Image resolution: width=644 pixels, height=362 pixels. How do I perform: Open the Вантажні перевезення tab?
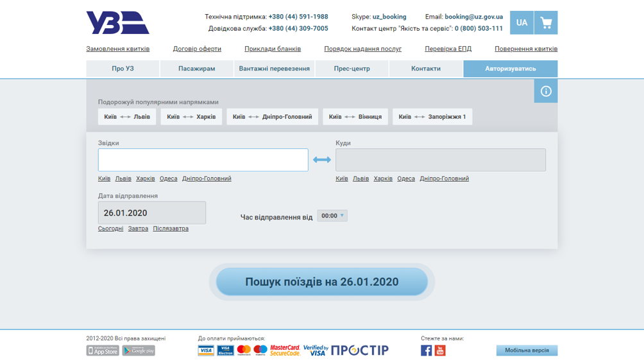tap(275, 69)
